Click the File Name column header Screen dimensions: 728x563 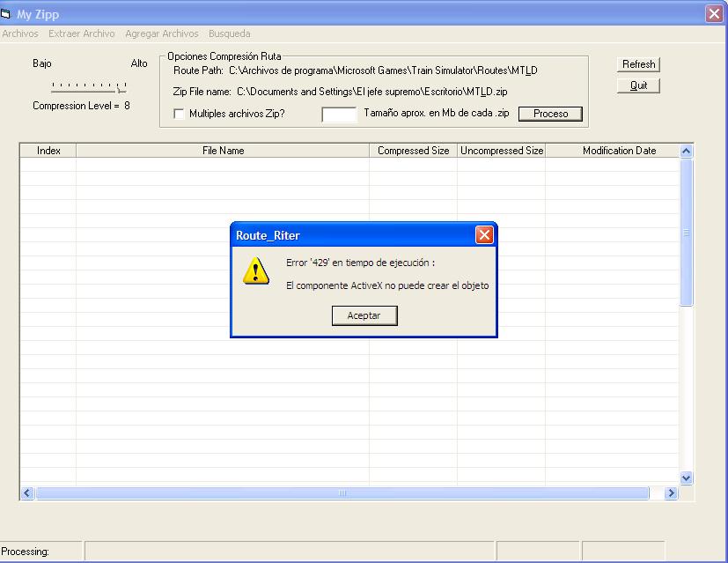[223, 151]
